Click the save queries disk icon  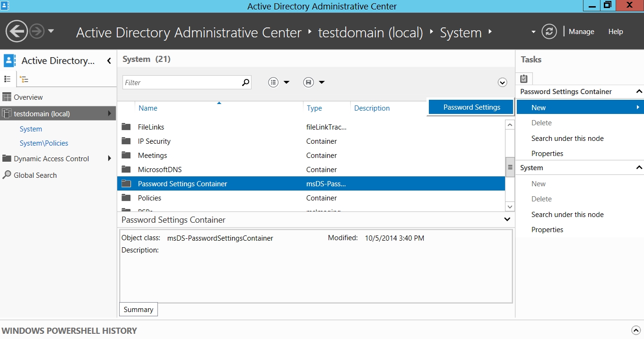pyautogui.click(x=308, y=82)
